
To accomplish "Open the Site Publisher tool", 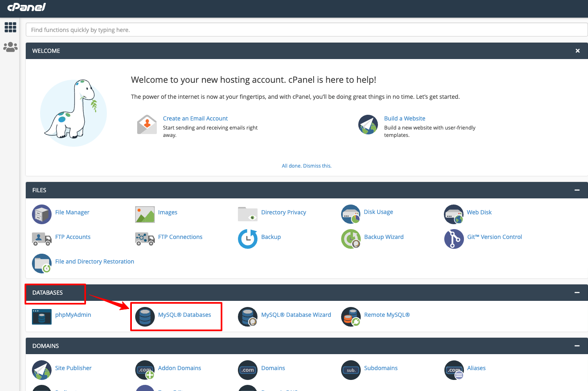I will pyautogui.click(x=73, y=368).
